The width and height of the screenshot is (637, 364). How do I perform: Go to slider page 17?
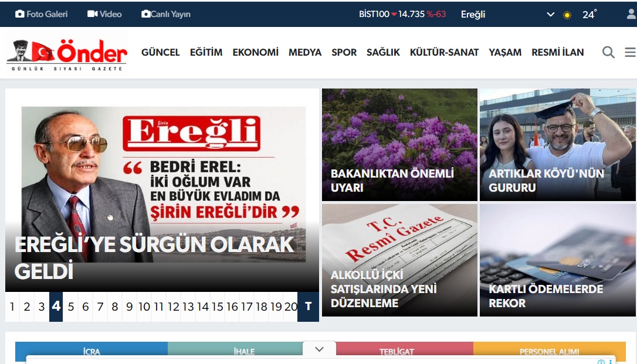(246, 307)
